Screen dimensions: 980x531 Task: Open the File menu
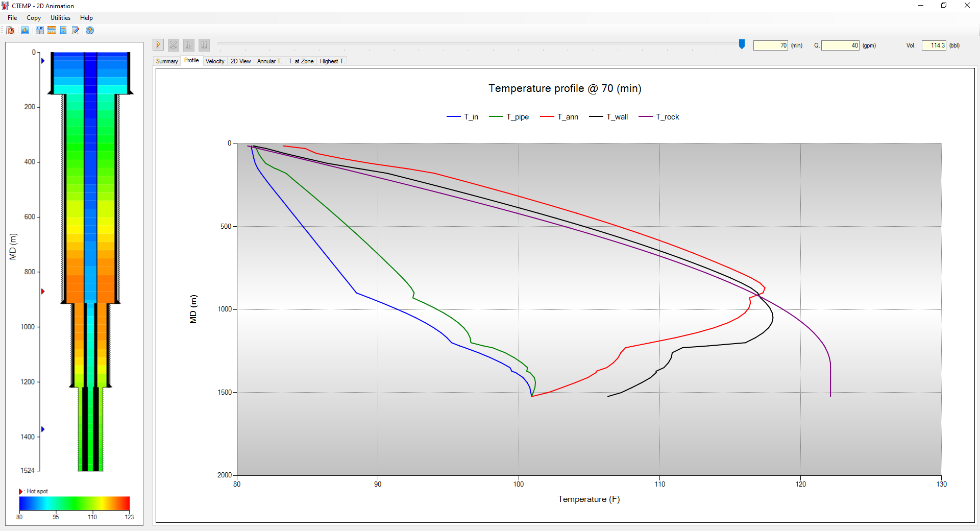[12, 18]
